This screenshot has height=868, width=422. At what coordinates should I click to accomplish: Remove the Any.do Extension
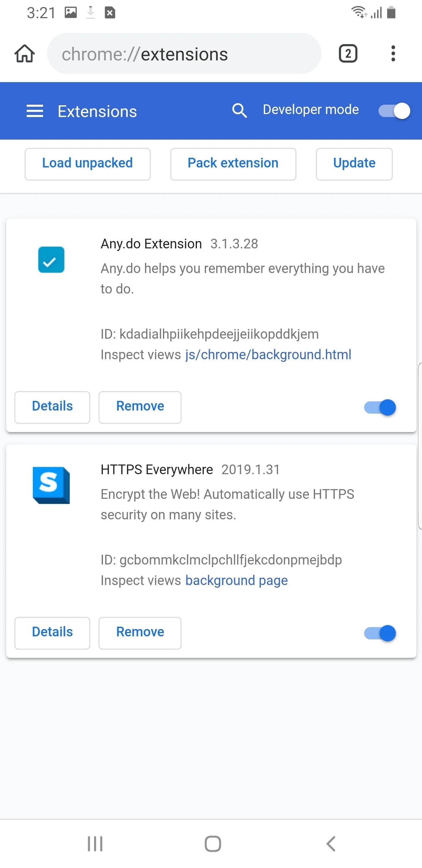140,407
